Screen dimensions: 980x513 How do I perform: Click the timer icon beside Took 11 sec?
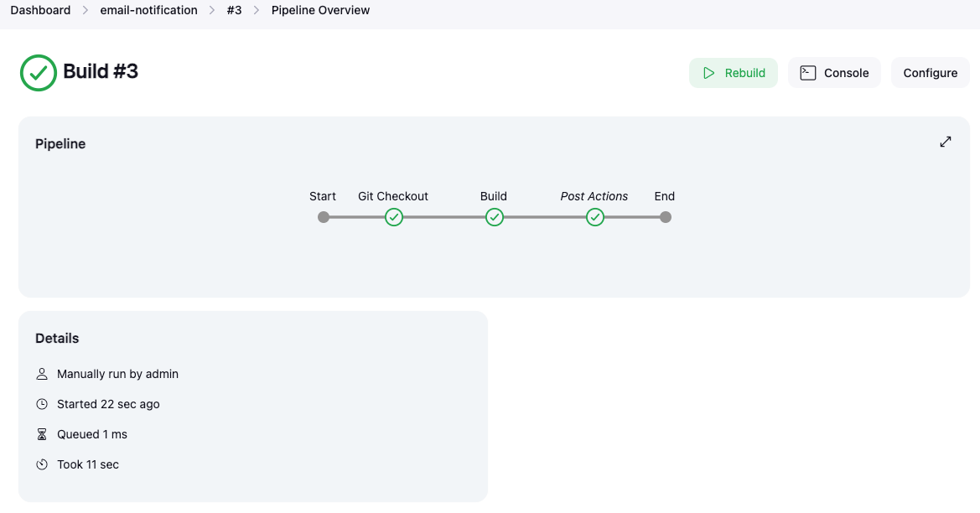point(42,464)
